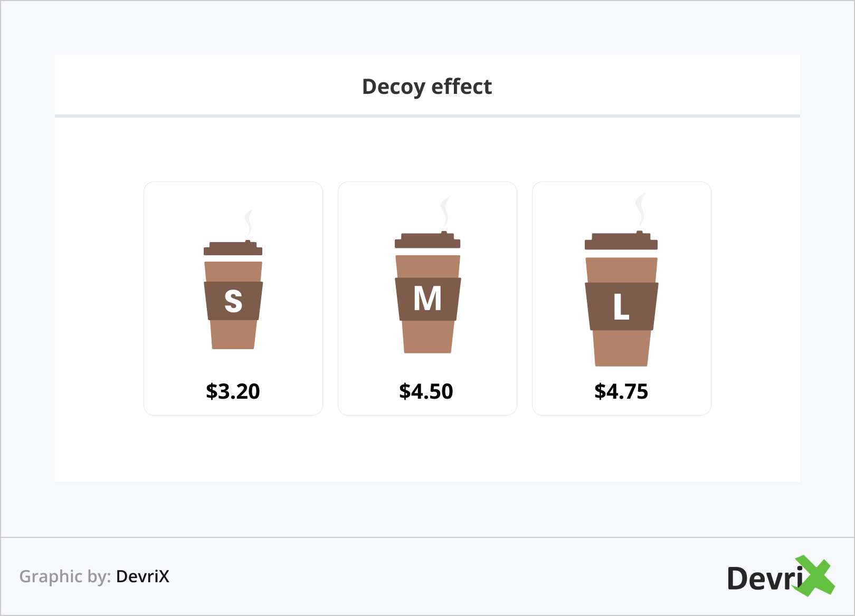Screen dimensions: 855x616
Task: Click the lower body of the large cup
Action: (x=621, y=348)
